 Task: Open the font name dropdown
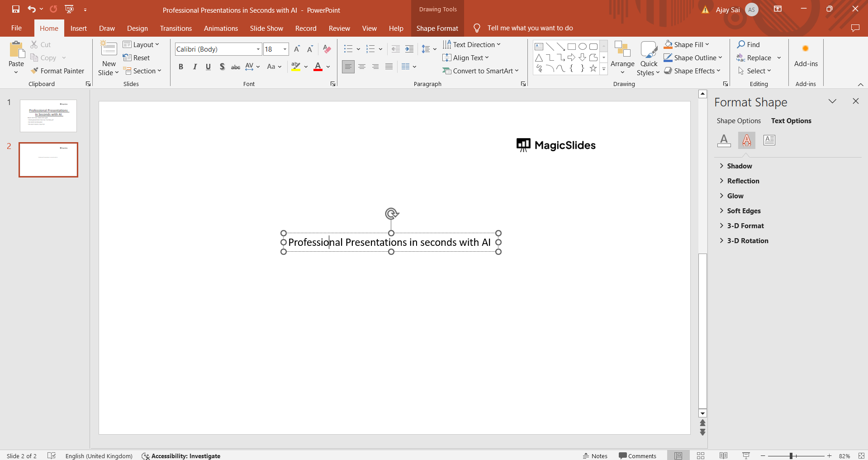258,49
